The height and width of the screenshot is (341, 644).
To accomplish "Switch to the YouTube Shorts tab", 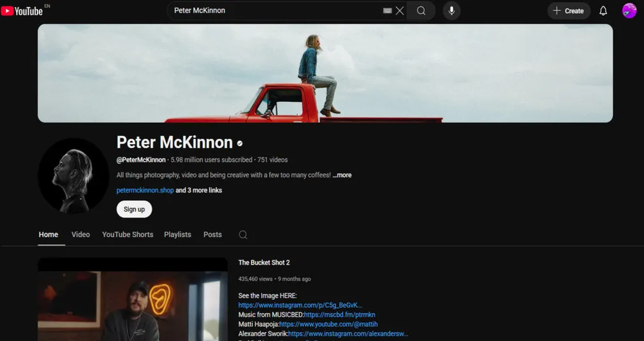I will pyautogui.click(x=128, y=235).
